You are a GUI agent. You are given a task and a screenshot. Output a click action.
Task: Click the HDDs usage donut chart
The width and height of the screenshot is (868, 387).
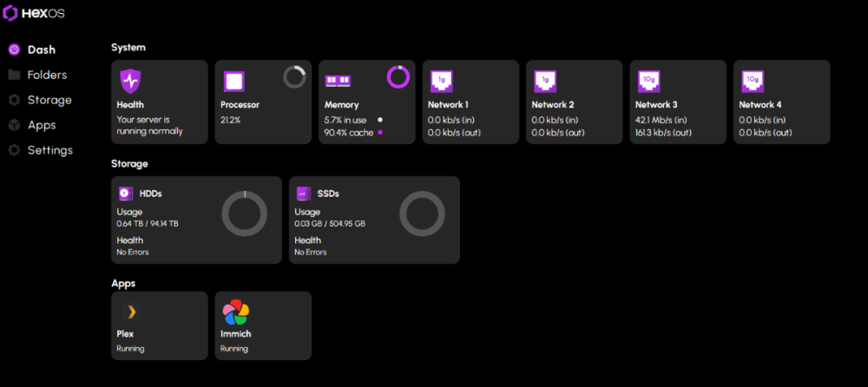click(245, 213)
